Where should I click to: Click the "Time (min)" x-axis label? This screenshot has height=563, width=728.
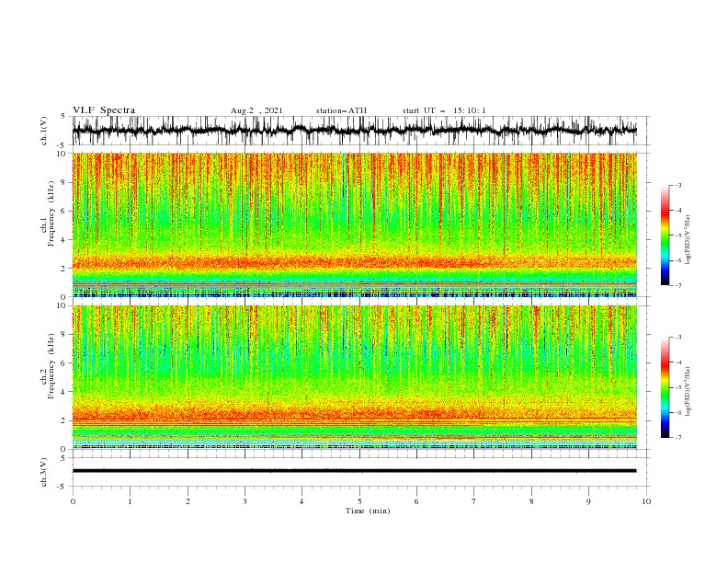pyautogui.click(x=368, y=511)
